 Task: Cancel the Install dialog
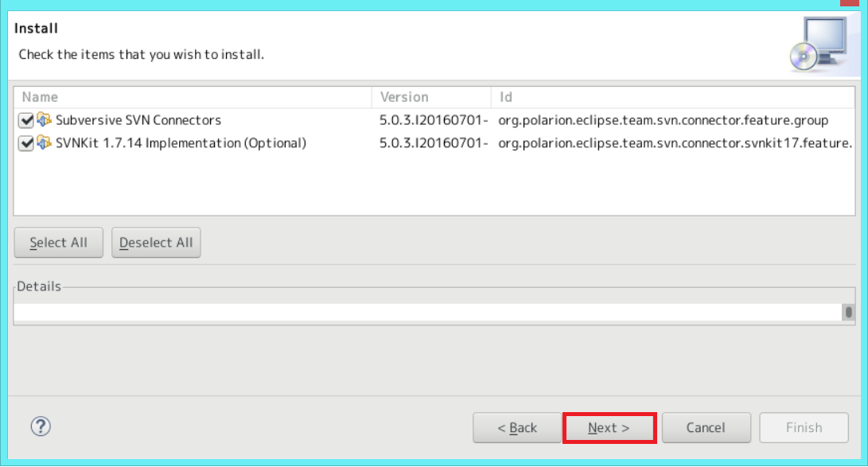click(x=706, y=428)
